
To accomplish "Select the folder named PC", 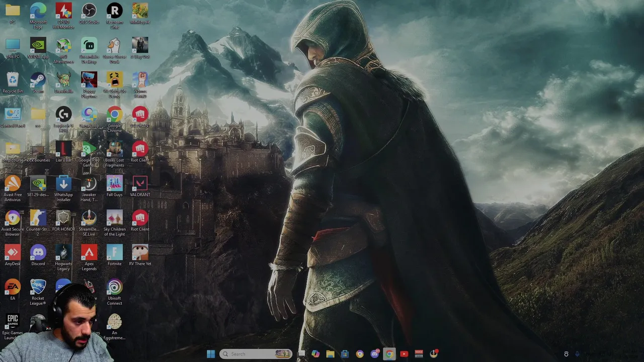I will coord(13,14).
